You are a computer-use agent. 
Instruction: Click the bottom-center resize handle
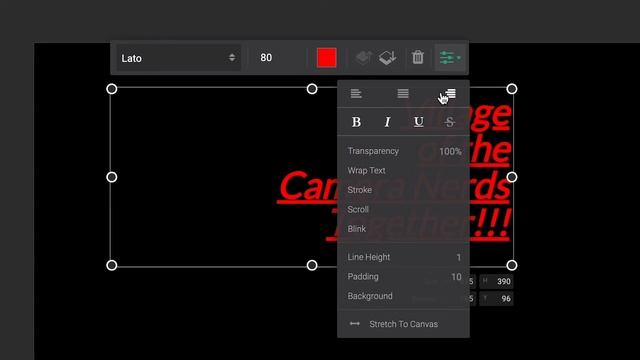point(312,265)
